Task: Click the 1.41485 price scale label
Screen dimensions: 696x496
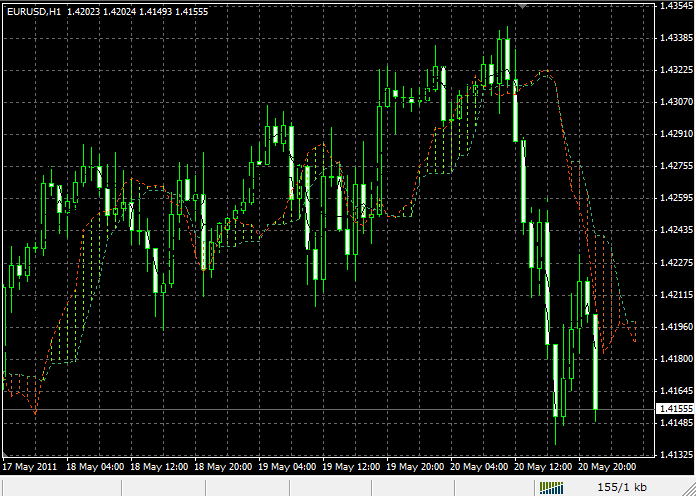Action: pyautogui.click(x=676, y=423)
